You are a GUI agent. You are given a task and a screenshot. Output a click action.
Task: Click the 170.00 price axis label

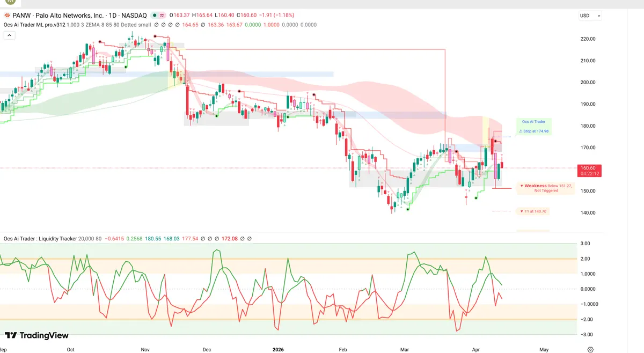[588, 148]
